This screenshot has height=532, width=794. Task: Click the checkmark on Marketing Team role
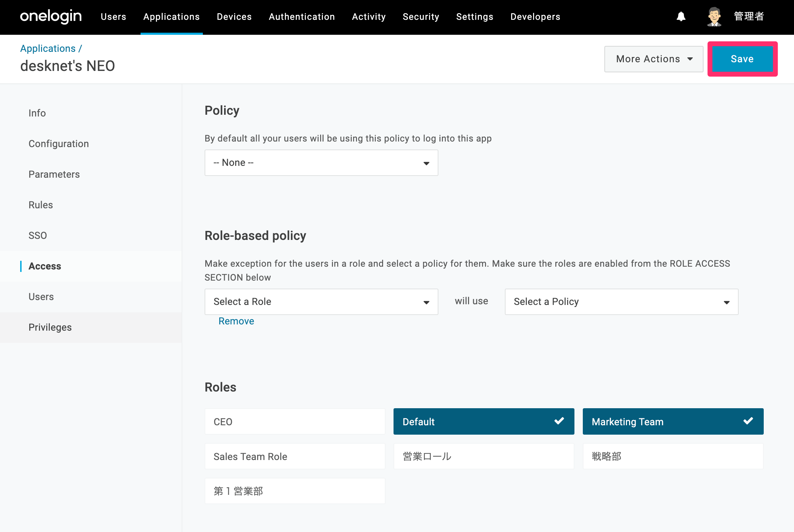[748, 421]
